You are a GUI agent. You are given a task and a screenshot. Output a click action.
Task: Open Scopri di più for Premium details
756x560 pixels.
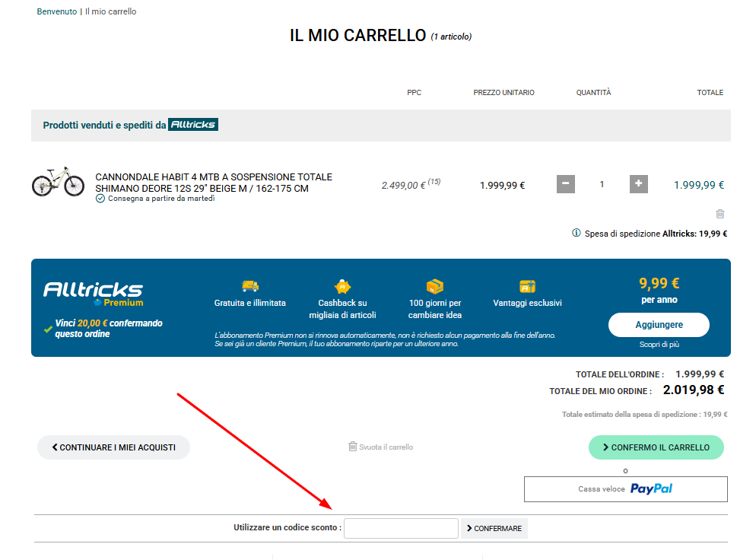[x=659, y=344]
